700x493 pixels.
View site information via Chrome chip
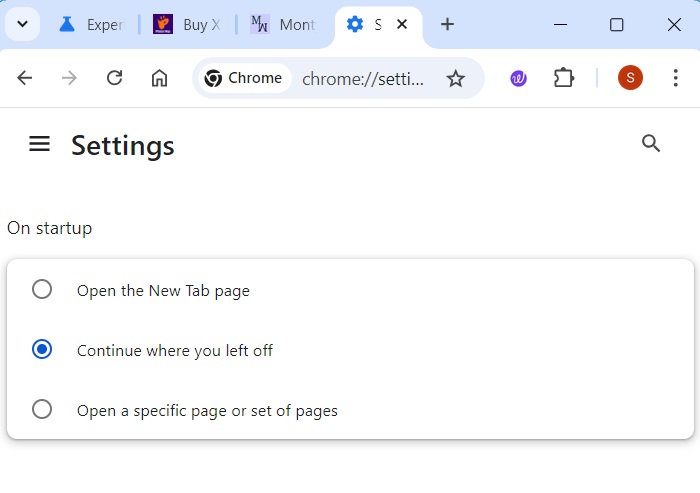(x=244, y=78)
